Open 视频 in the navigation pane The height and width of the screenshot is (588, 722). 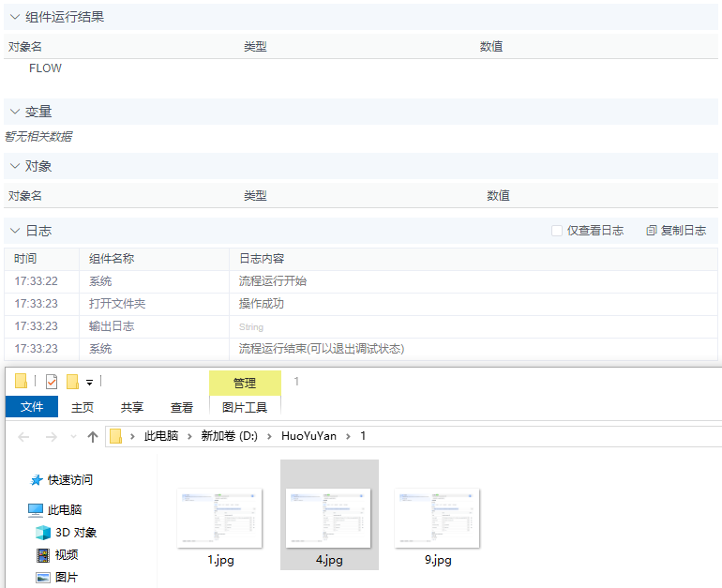coord(67,555)
